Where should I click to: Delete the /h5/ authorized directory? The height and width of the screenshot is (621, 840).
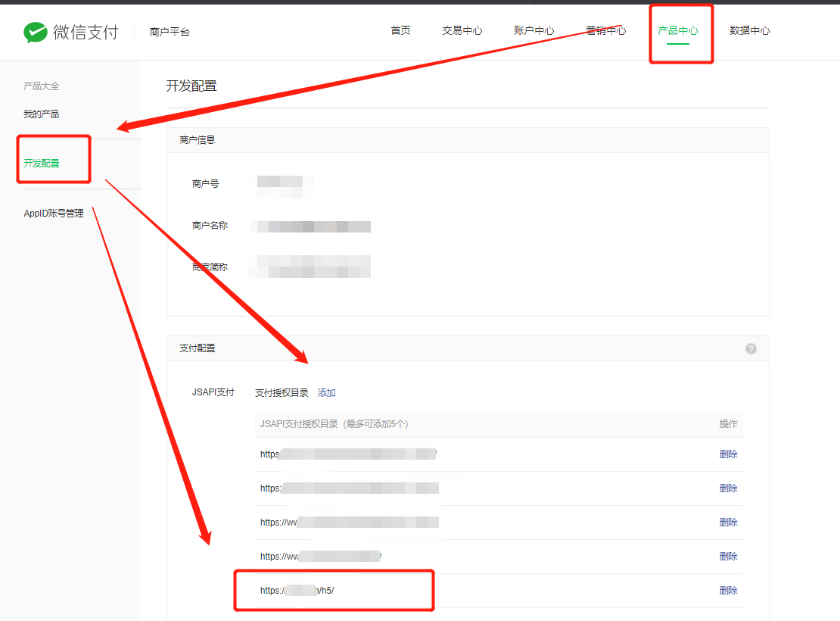click(728, 591)
